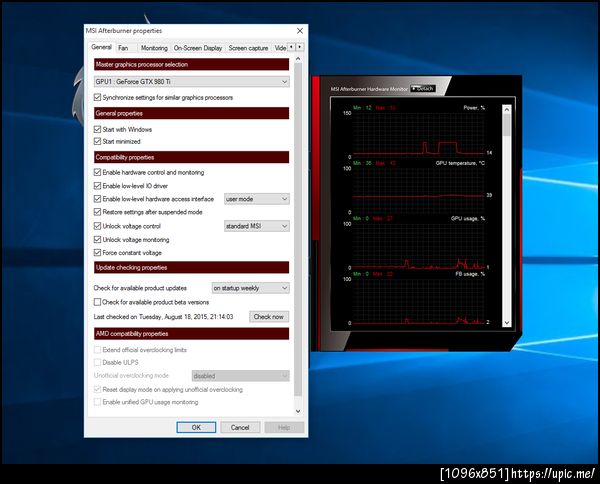Enable Check for available product beta versions

[97, 302]
